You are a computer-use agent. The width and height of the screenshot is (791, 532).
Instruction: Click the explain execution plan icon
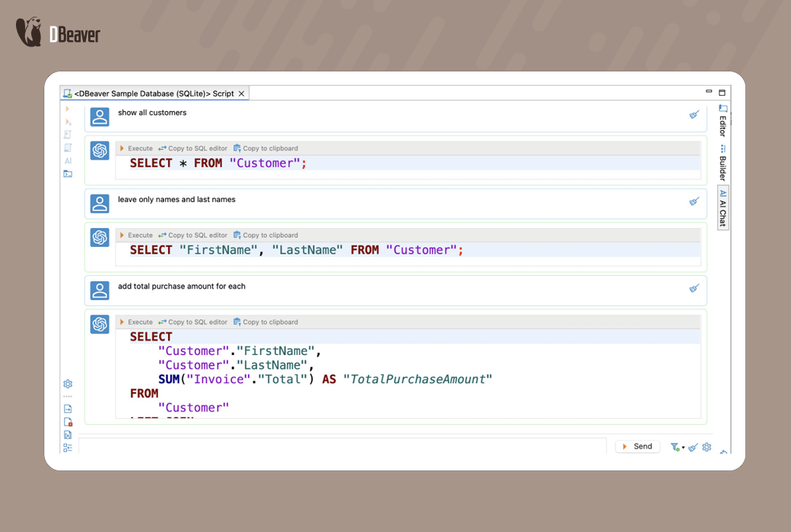click(x=68, y=147)
